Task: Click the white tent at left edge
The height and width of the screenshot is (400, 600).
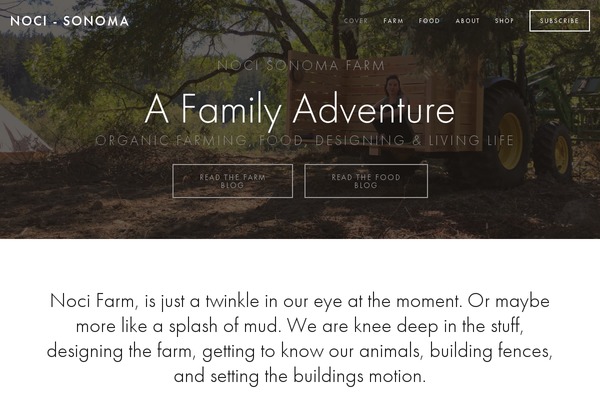Action: click(x=21, y=130)
